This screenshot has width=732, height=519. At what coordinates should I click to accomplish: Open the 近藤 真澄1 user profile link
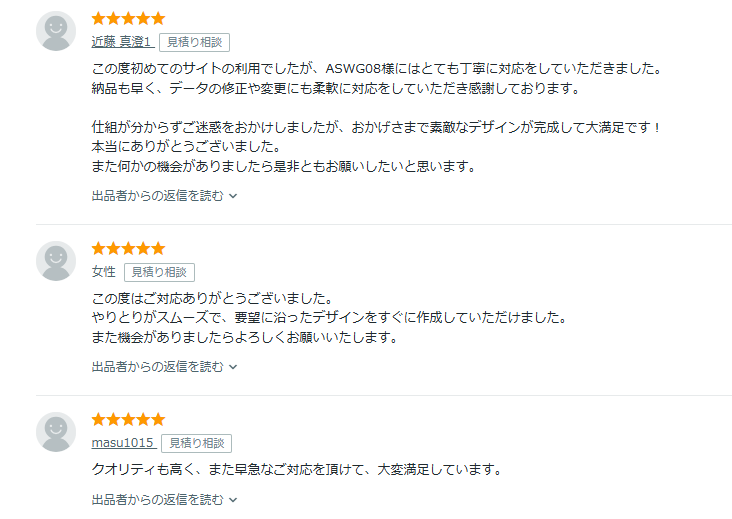point(121,42)
